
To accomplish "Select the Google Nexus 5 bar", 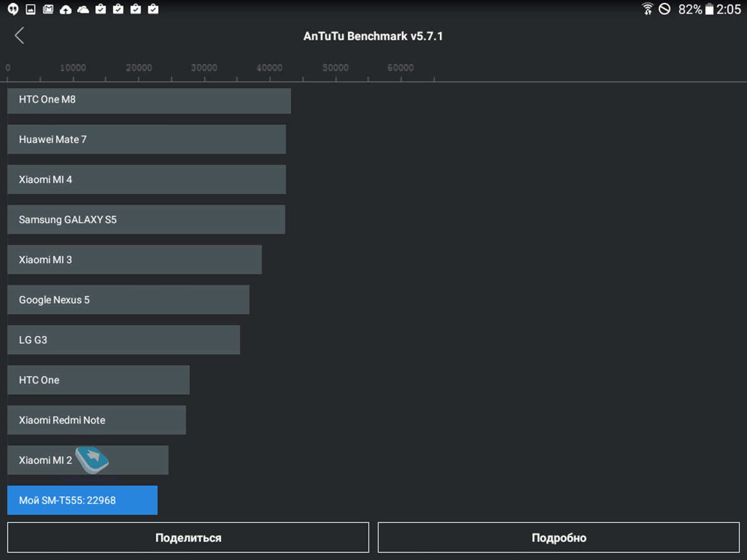I will point(128,300).
